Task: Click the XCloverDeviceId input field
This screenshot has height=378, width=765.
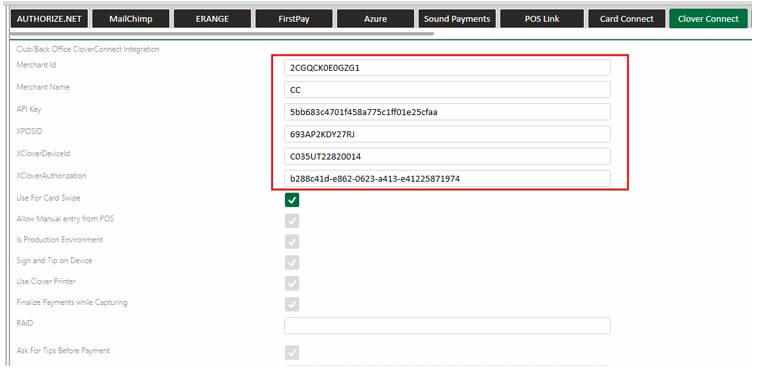Action: point(447,157)
